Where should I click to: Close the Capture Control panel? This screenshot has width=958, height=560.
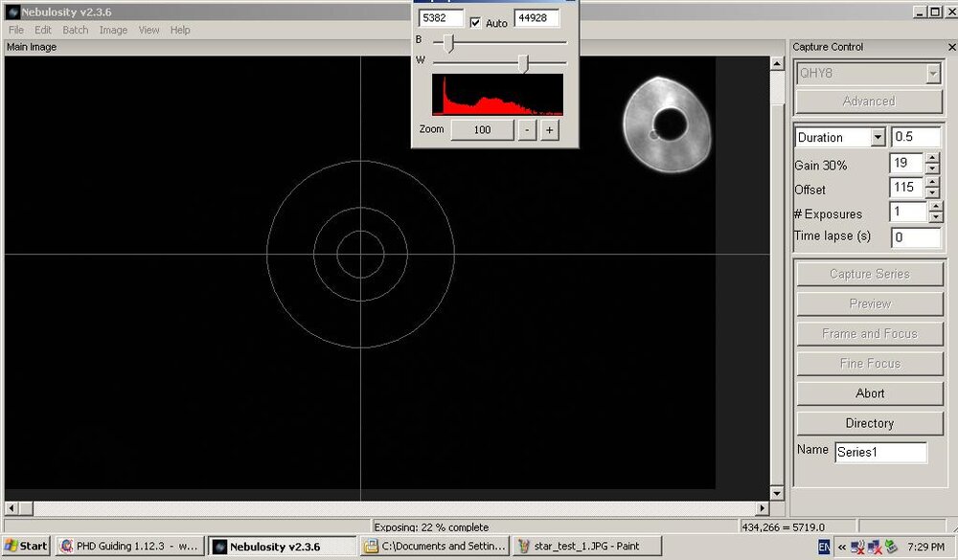pos(949,47)
